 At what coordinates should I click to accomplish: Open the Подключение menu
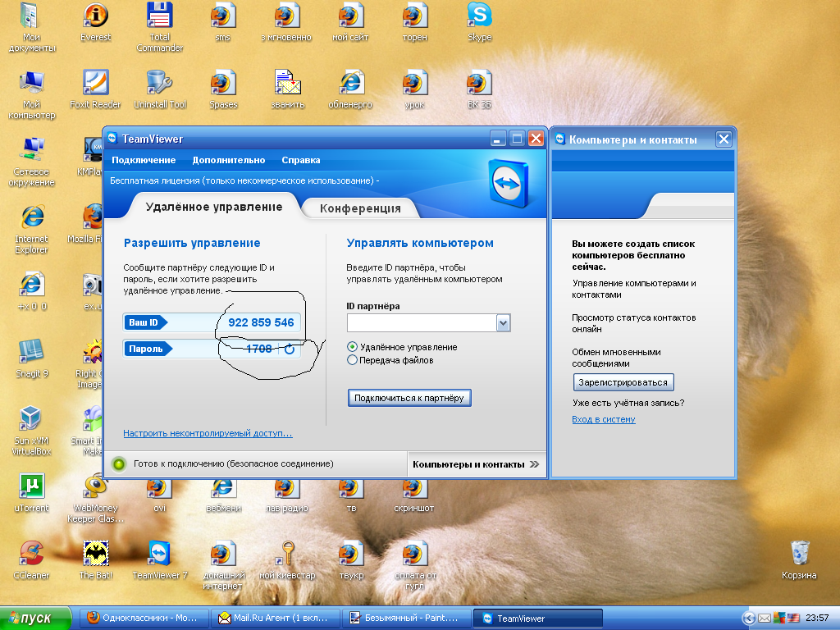[144, 160]
